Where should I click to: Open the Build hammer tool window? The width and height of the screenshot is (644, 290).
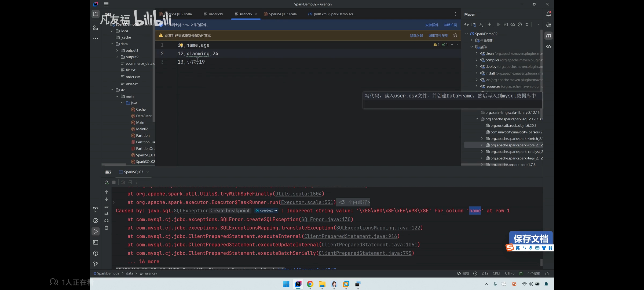pyautogui.click(x=96, y=209)
